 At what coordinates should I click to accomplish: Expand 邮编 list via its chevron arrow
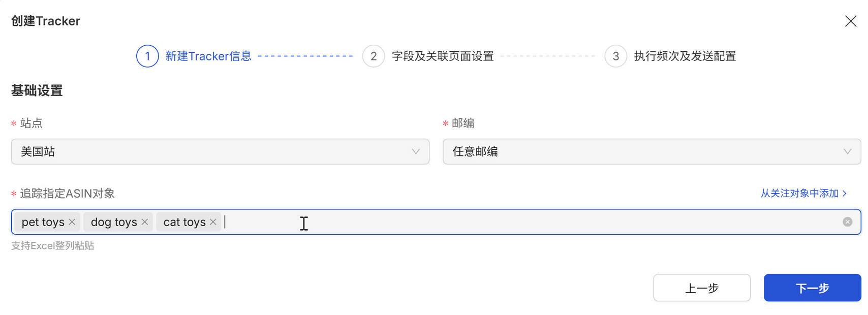click(847, 152)
